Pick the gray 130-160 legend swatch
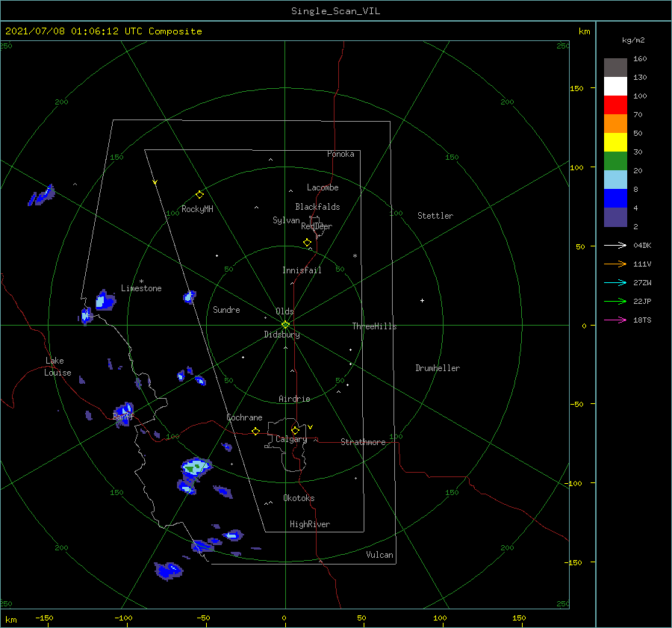 click(615, 67)
